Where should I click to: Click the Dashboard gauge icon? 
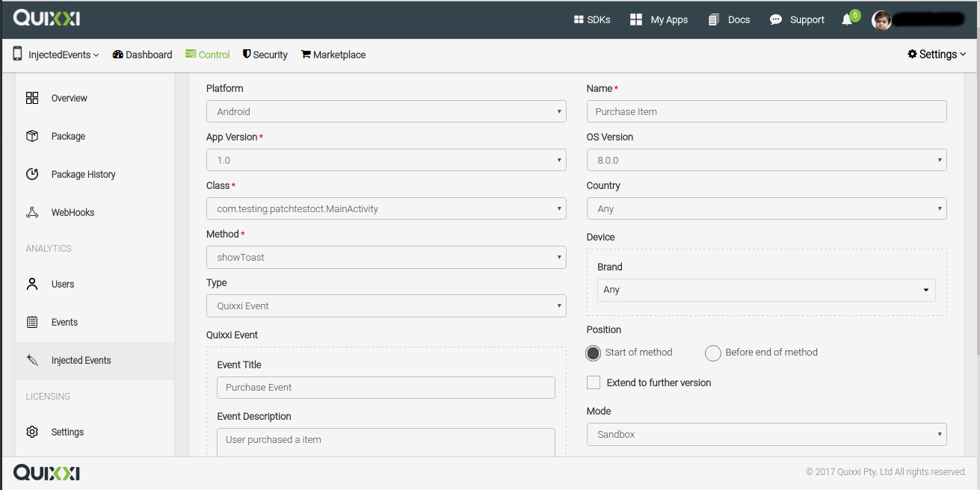tap(117, 55)
